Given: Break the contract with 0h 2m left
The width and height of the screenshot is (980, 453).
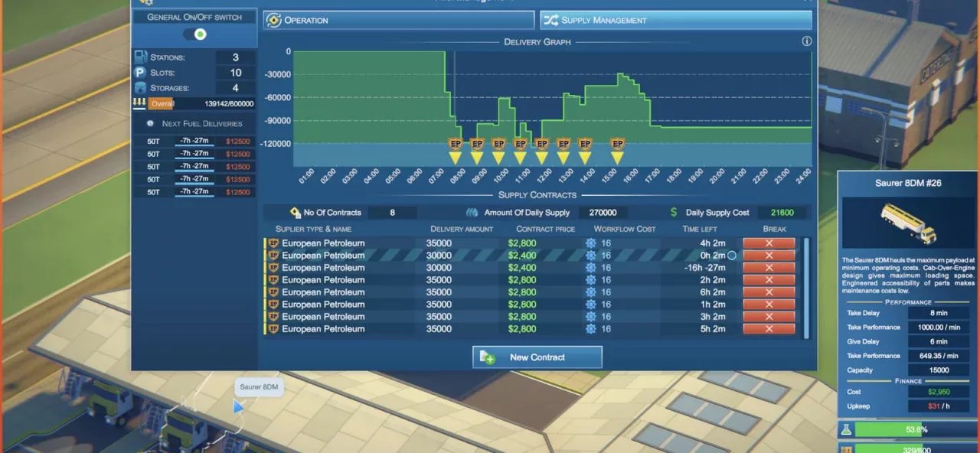Looking at the screenshot, I should click(769, 256).
